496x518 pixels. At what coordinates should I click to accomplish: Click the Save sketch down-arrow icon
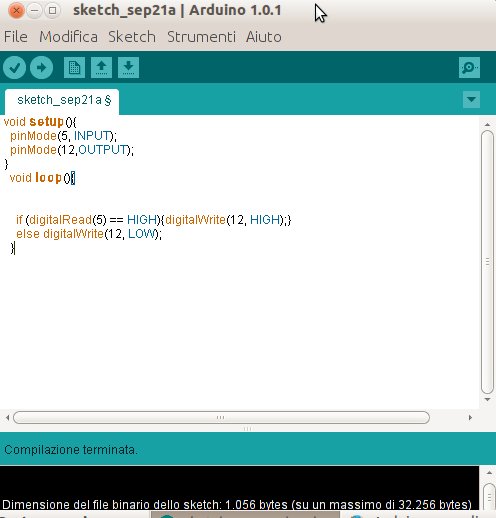(x=128, y=68)
